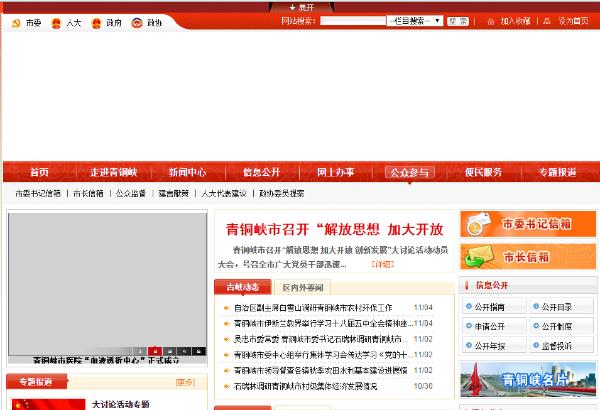Click the 政府 national emblem icon
Screen dimensions: 600x410
(96, 21)
